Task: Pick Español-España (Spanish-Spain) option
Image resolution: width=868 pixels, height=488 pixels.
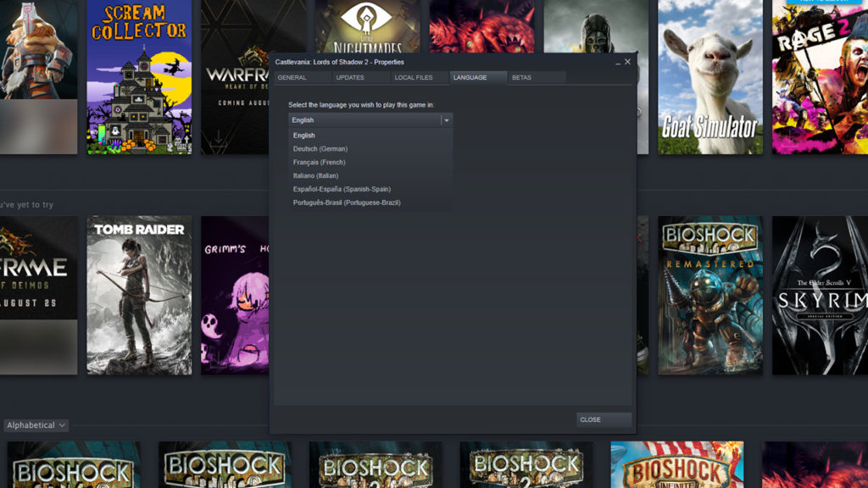Action: [x=342, y=190]
